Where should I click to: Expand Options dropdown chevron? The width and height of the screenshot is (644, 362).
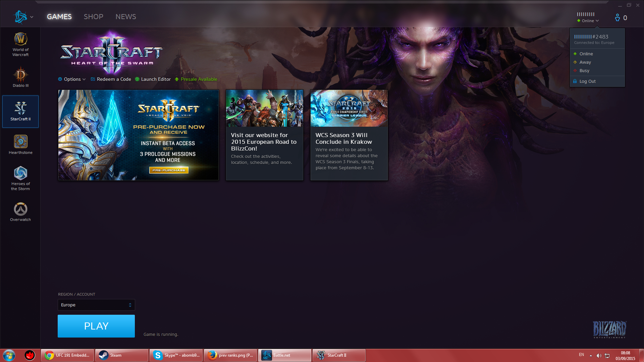(84, 79)
